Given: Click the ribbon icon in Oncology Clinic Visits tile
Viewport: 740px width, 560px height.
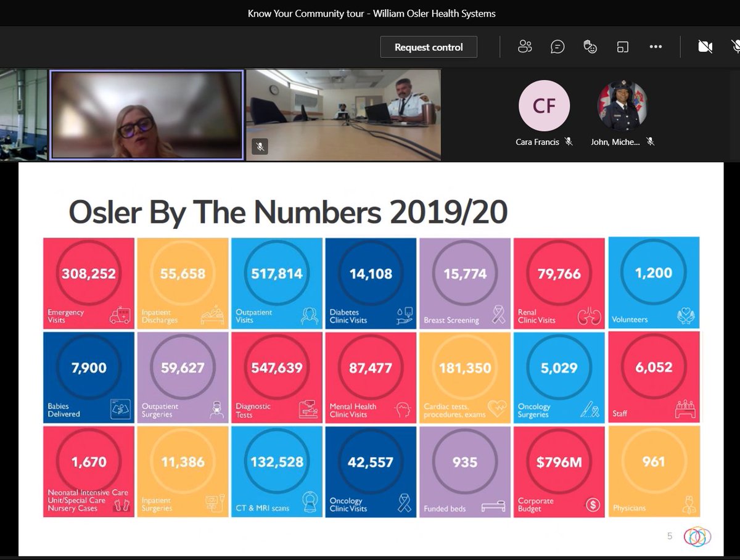Looking at the screenshot, I should pyautogui.click(x=404, y=503).
